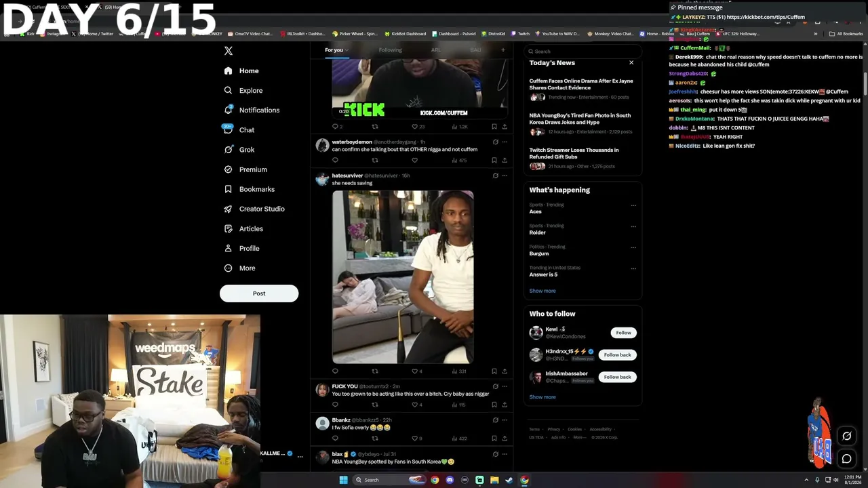Click the X logo in the sidebar
868x488 pixels.
coord(229,51)
